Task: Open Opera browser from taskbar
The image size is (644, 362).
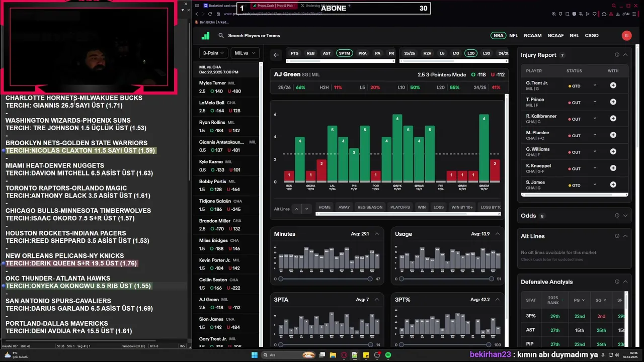Action: 344,355
